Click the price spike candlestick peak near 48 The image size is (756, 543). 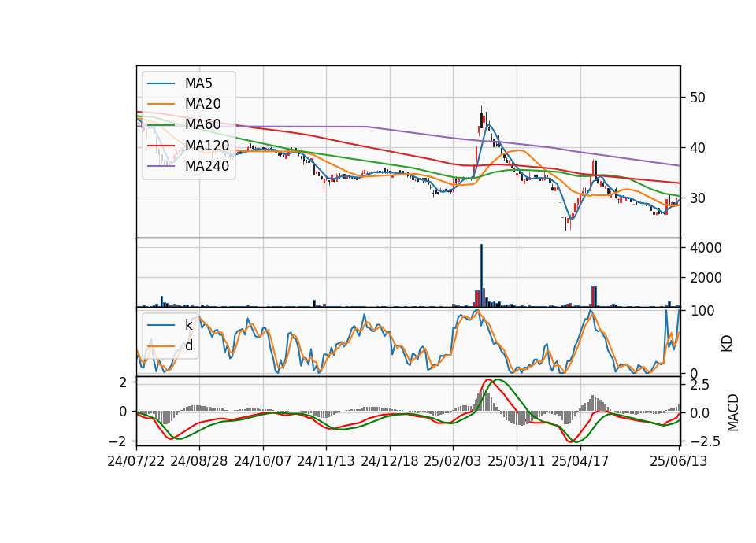(481, 116)
